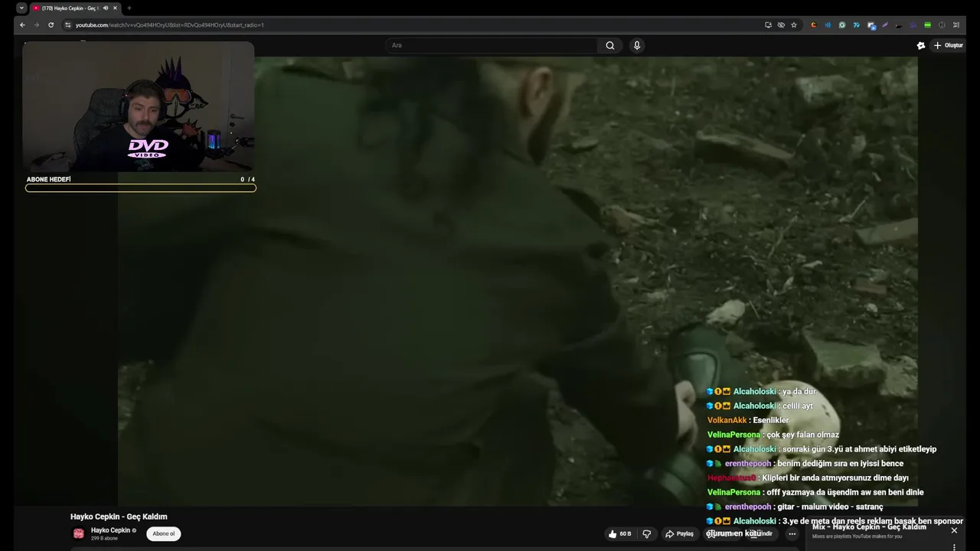
Task: Open the Grammarly extension icon
Action: click(842, 24)
